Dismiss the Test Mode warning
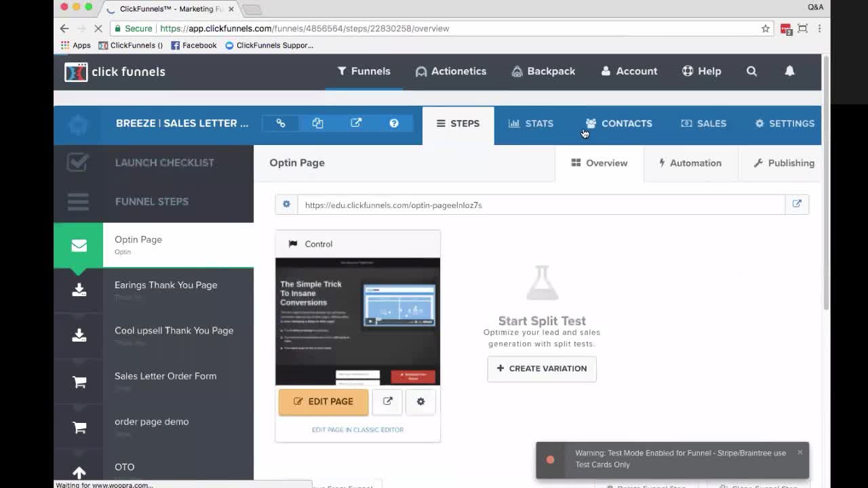The width and height of the screenshot is (868, 488). (800, 452)
